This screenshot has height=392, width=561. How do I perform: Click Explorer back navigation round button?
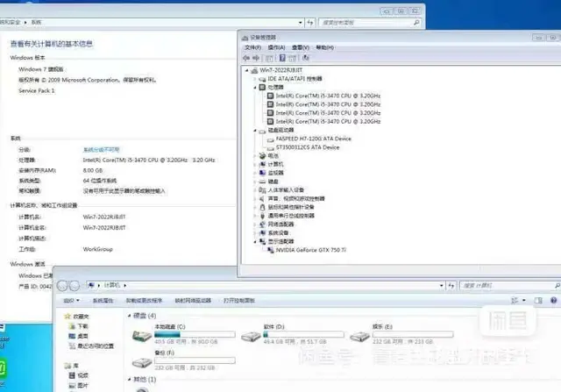62,286
